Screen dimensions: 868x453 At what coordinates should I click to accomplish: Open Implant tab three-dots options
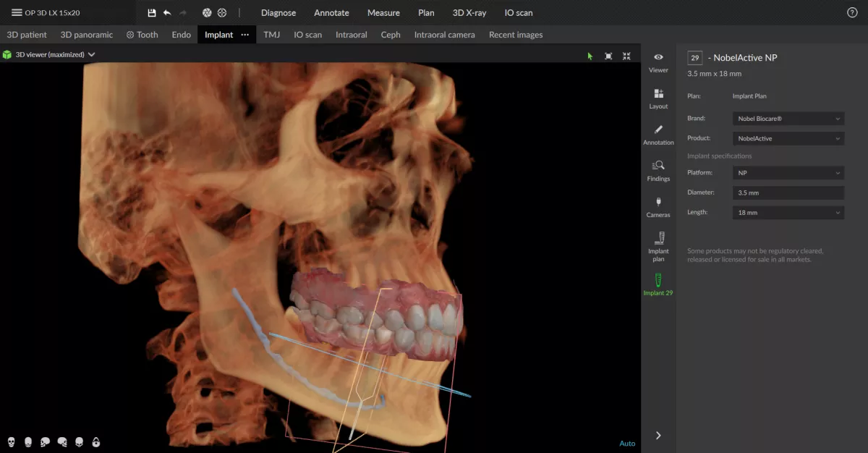tap(245, 35)
